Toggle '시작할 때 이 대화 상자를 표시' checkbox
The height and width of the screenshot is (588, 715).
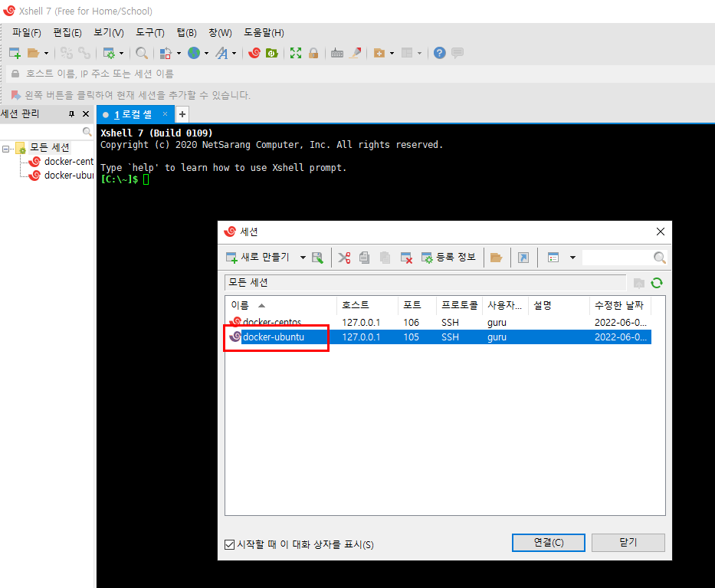[x=230, y=544]
